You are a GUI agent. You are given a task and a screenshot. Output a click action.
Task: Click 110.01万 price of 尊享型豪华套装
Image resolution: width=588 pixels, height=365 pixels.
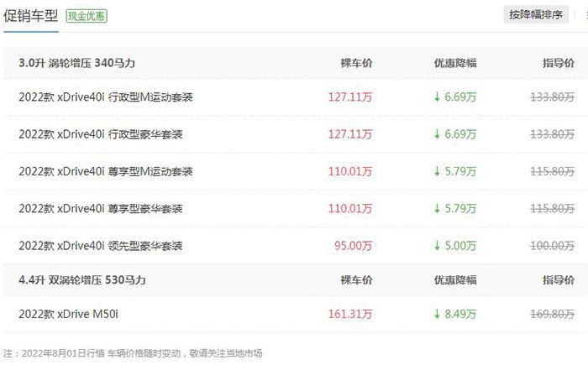(350, 208)
